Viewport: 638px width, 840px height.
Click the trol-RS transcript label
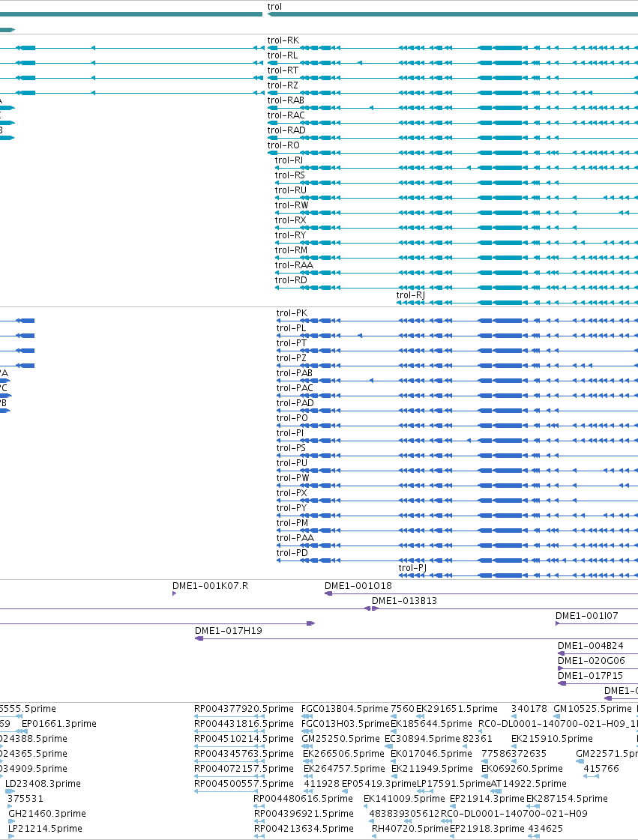[x=289, y=175]
